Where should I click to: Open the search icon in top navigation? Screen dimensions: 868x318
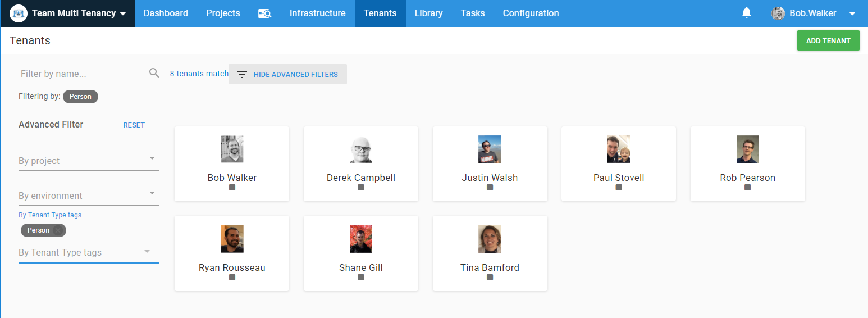pos(264,13)
